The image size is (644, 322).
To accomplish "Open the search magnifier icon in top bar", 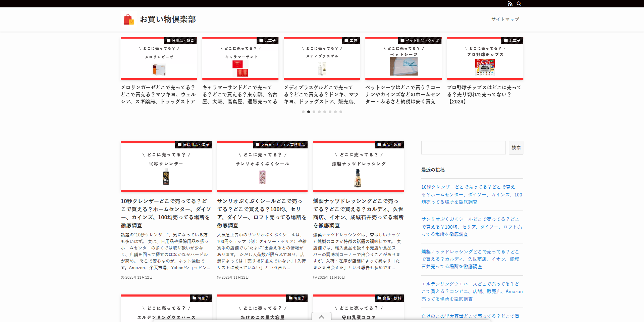I will [x=519, y=4].
